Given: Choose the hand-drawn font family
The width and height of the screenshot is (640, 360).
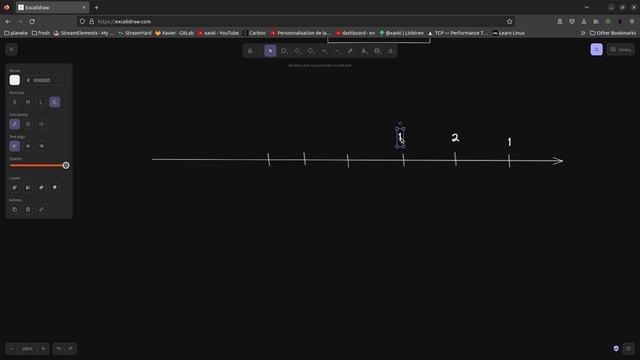Looking at the screenshot, I should pos(15,124).
